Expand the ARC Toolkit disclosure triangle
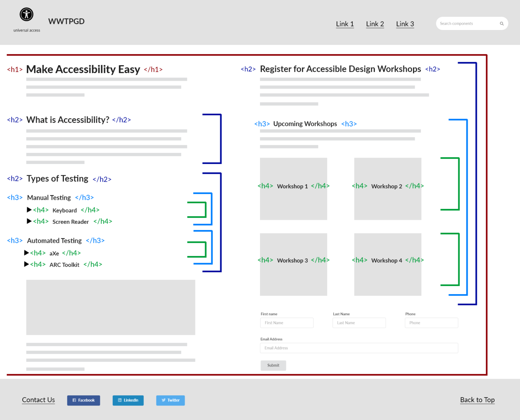520x420 pixels. tap(26, 264)
